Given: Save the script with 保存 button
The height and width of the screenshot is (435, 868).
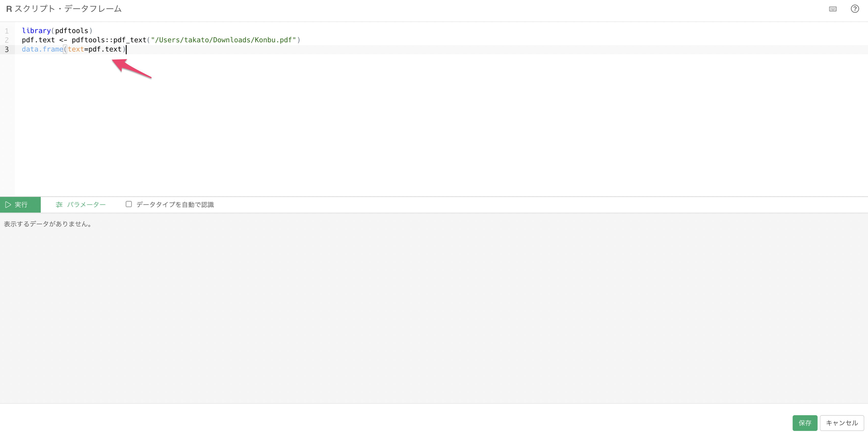Looking at the screenshot, I should [805, 423].
